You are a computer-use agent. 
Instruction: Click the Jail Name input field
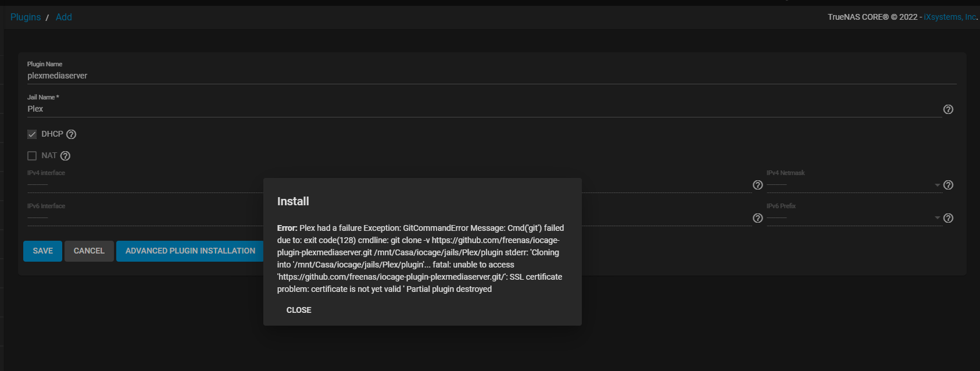[482, 109]
